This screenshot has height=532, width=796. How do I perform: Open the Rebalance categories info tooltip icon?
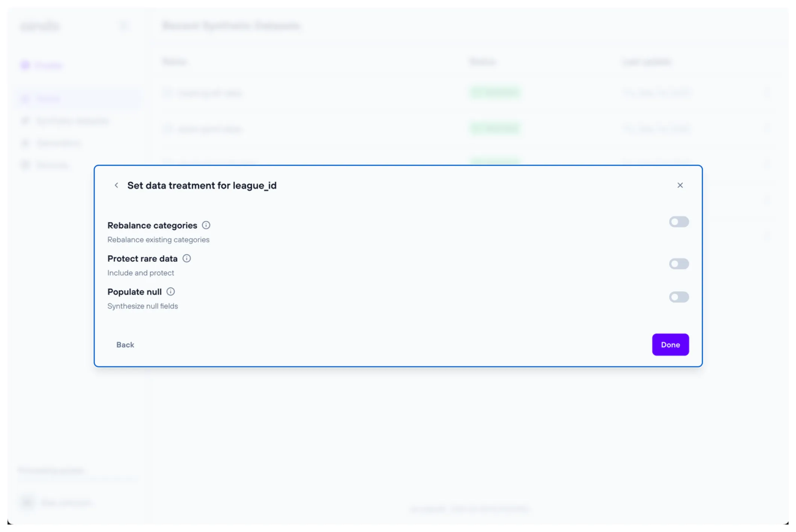coord(206,225)
